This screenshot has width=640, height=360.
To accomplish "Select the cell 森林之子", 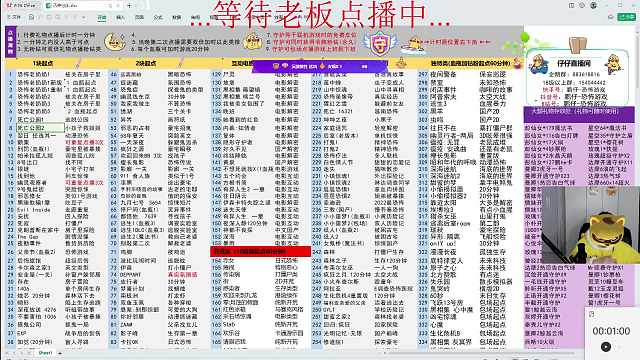I will (x=335, y=260).
